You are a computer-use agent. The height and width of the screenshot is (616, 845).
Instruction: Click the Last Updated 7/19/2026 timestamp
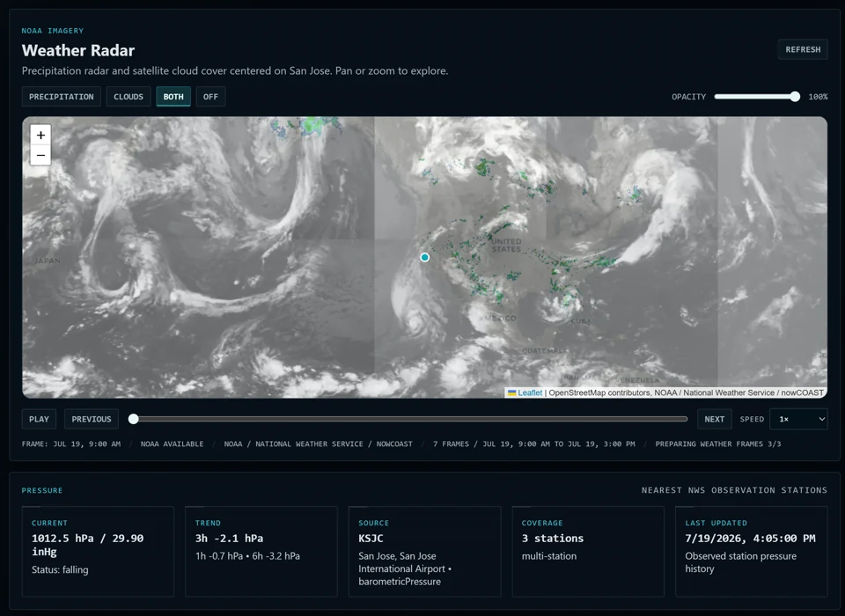tap(750, 539)
